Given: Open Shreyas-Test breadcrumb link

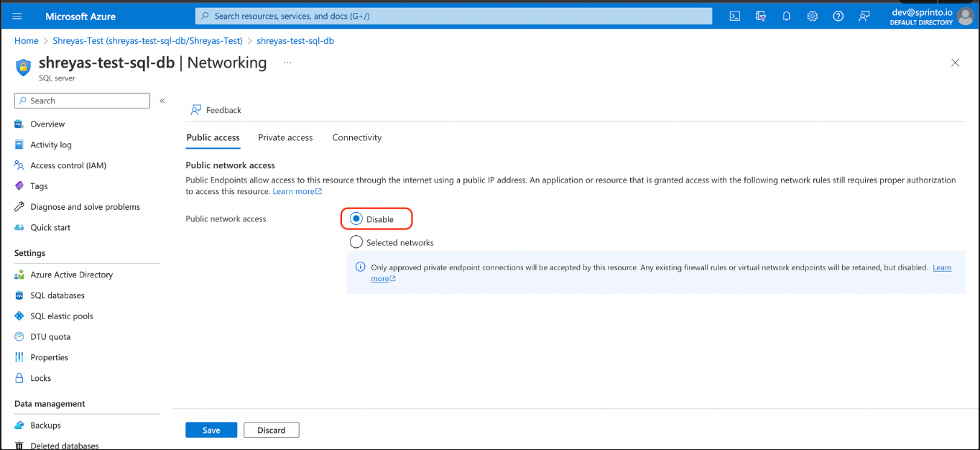Looking at the screenshot, I should click(147, 41).
